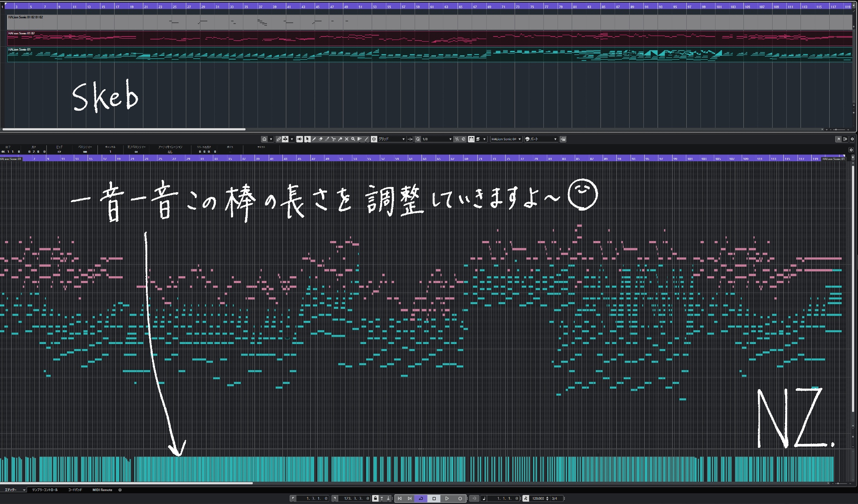Select the Glue tool
The height and width of the screenshot is (504, 858).
pyautogui.click(x=340, y=139)
